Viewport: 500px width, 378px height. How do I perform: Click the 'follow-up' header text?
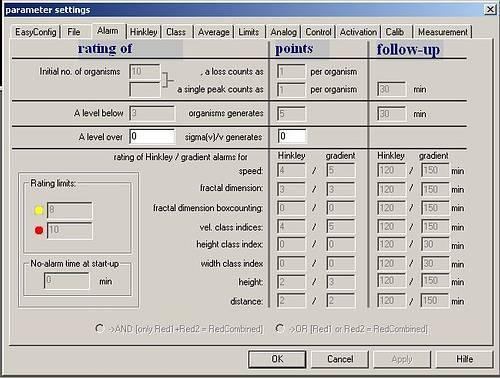[x=408, y=50]
